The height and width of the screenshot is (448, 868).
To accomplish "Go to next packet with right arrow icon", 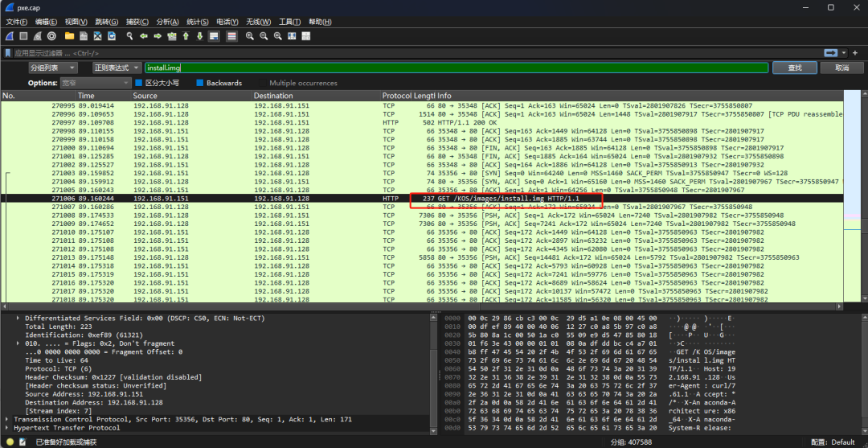I will click(x=158, y=36).
